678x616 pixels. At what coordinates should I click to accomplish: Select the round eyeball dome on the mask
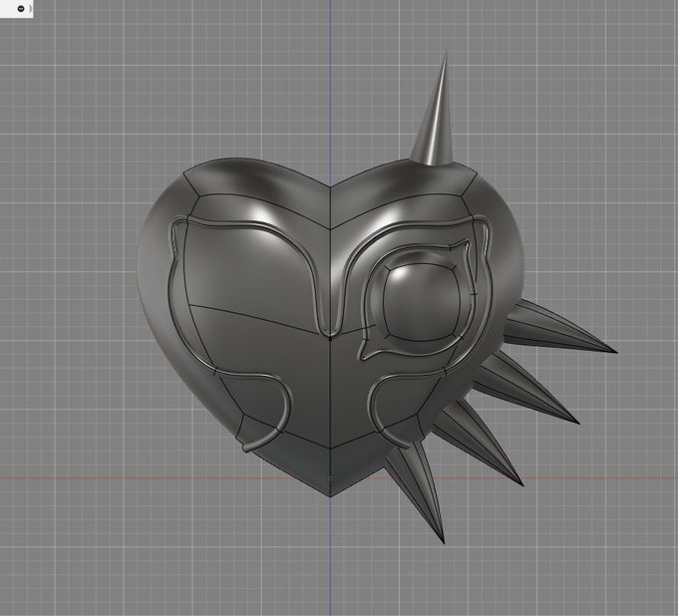pos(424,302)
